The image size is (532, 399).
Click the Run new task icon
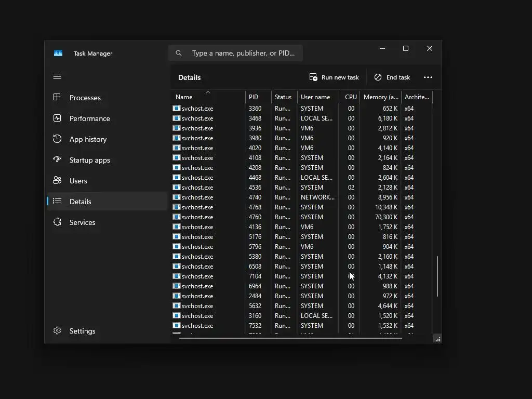(313, 77)
